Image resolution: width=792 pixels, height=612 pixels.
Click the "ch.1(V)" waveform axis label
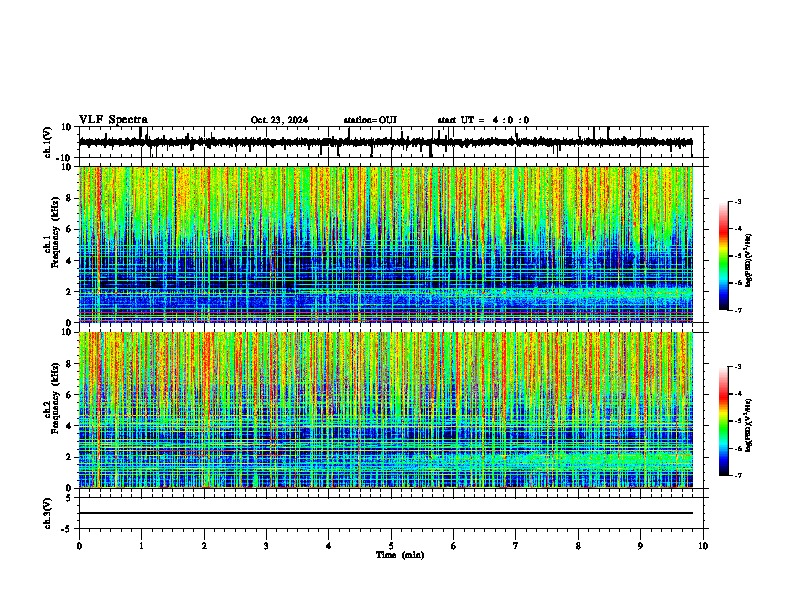[49, 142]
